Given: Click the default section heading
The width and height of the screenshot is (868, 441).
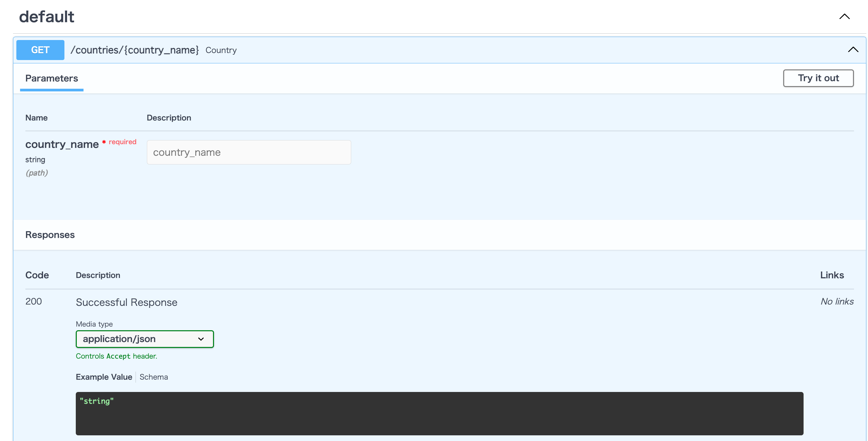Looking at the screenshot, I should tap(46, 16).
